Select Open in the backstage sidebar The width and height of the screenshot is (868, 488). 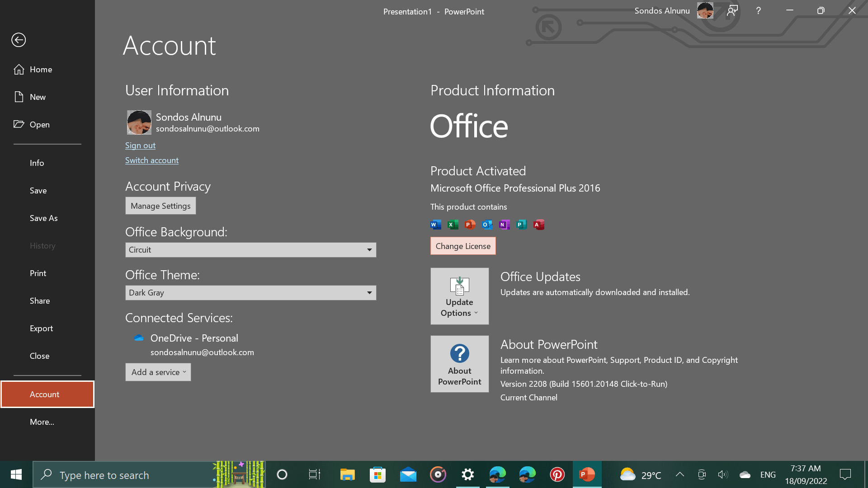47,125
